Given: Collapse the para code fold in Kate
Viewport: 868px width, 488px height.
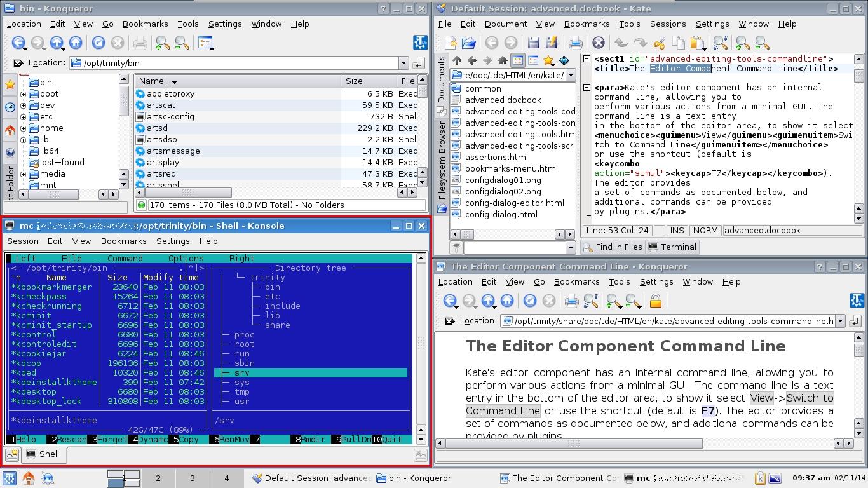Looking at the screenshot, I should (x=587, y=88).
